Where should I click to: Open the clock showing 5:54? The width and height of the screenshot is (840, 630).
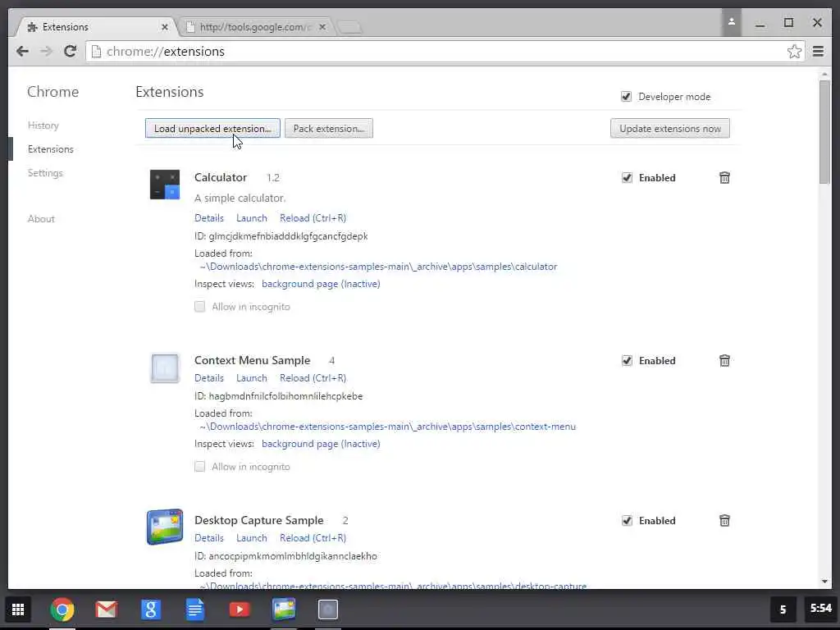[820, 609]
